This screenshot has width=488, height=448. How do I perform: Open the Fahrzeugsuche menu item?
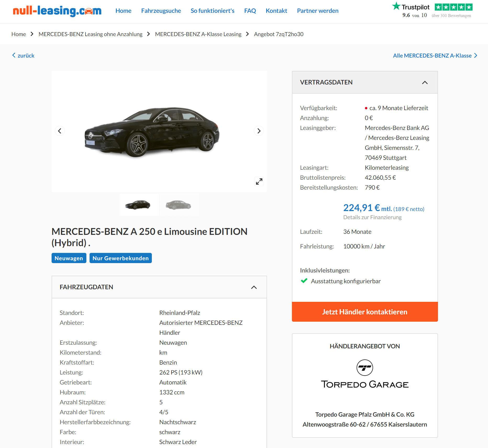(161, 11)
